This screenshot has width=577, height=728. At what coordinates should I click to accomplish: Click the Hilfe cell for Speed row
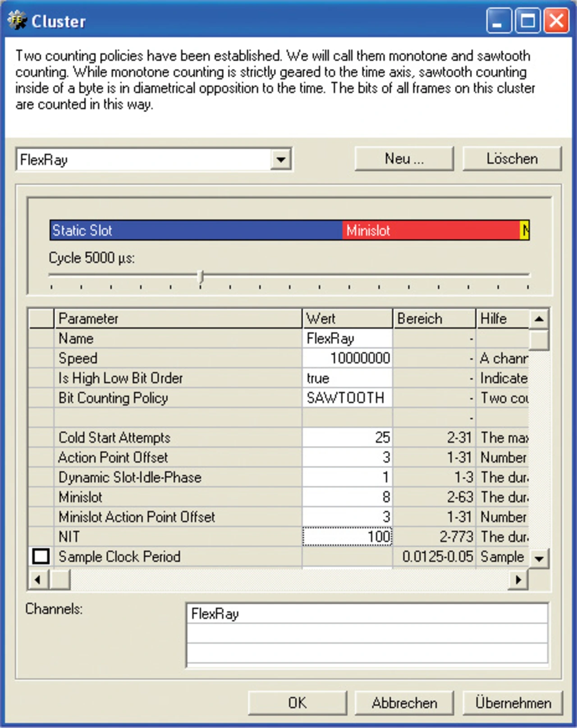[503, 358]
